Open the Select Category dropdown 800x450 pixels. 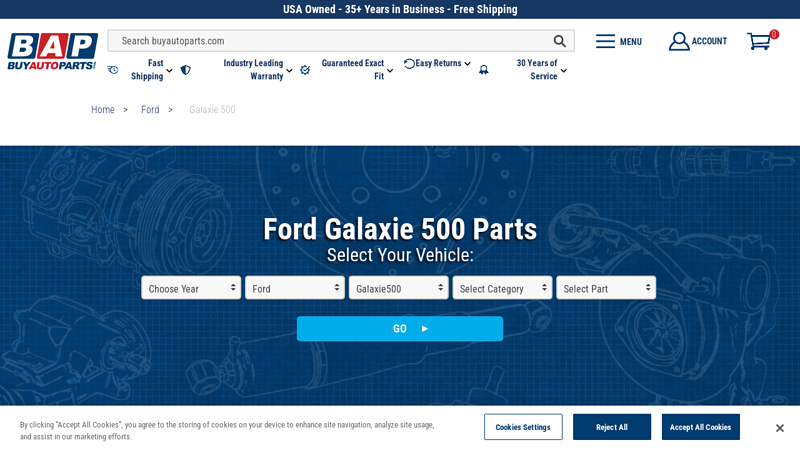tap(502, 288)
